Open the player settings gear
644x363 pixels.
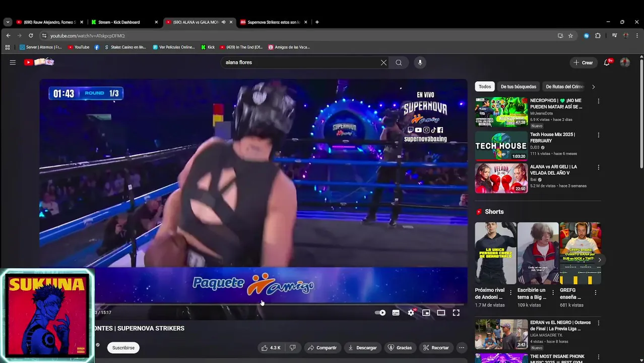coord(411,313)
